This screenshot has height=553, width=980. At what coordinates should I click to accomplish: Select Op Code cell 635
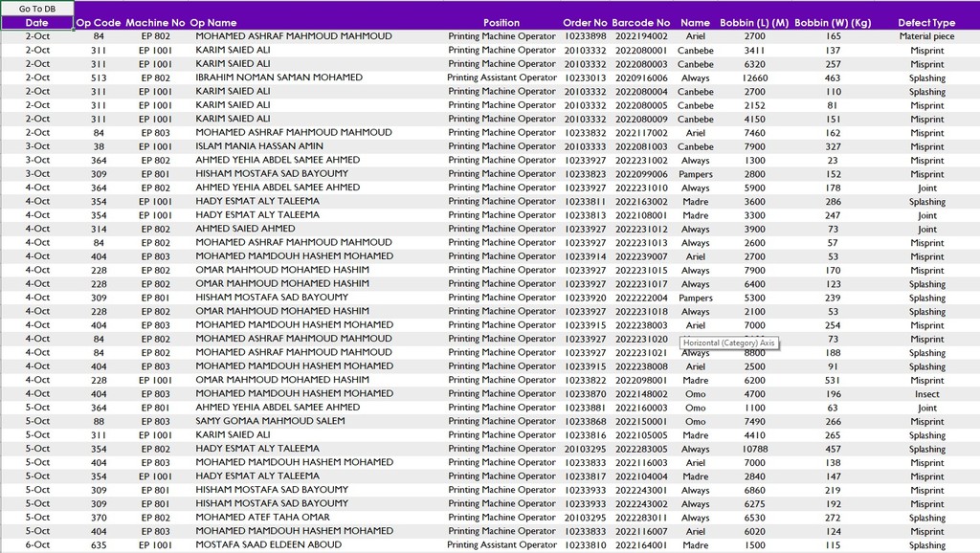pyautogui.click(x=99, y=545)
